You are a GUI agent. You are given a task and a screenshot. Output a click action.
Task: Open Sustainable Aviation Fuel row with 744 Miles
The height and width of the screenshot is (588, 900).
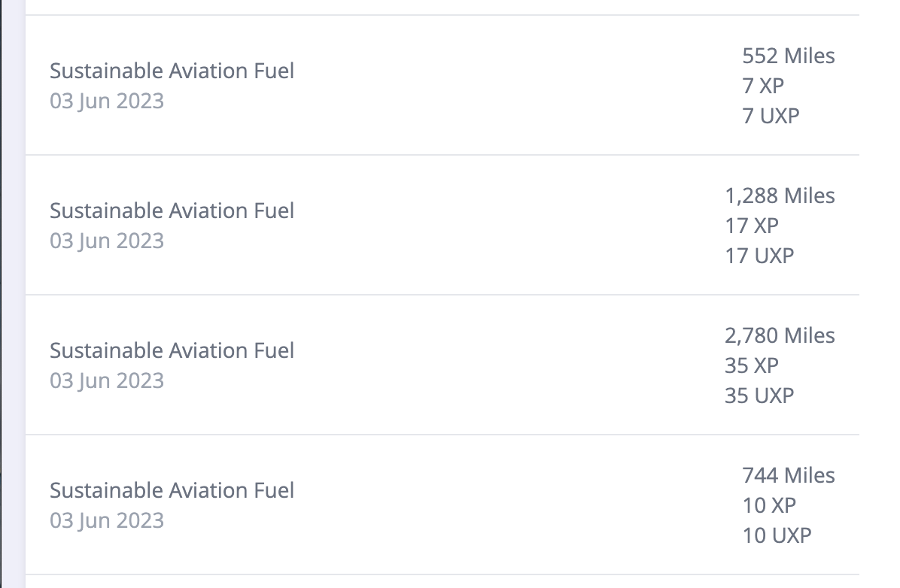(x=172, y=490)
